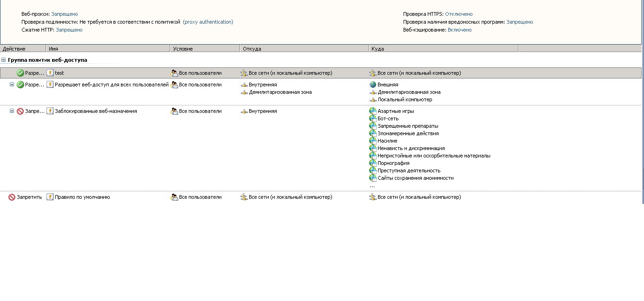Click the Локальный компьютер network icon

point(373,100)
